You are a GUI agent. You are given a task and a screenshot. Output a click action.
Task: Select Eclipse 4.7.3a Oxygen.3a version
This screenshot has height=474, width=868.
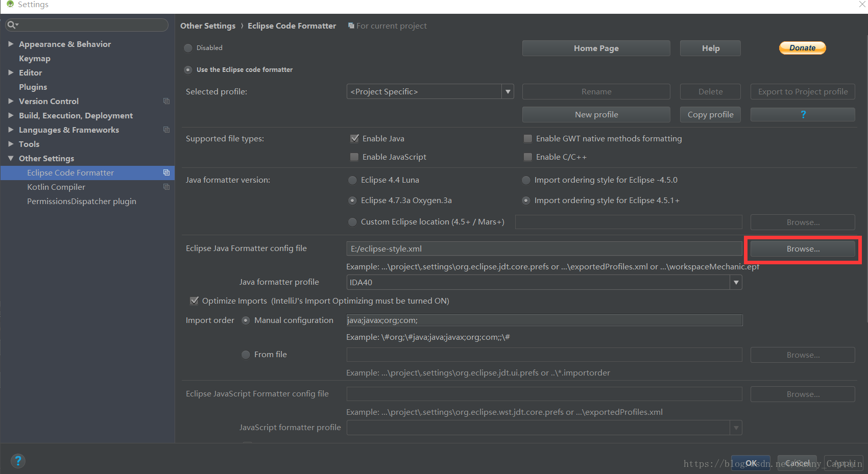pos(352,201)
